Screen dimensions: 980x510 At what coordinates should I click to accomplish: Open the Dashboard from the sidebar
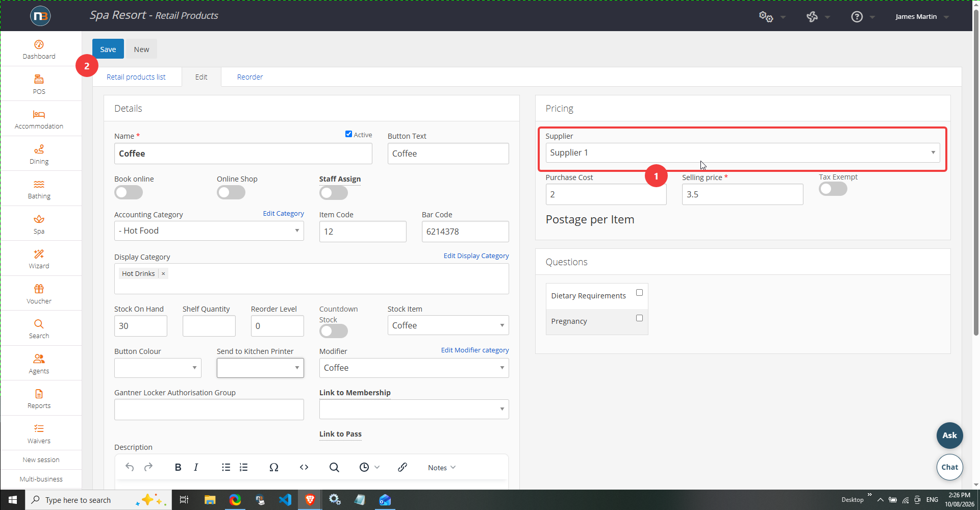pyautogui.click(x=39, y=49)
